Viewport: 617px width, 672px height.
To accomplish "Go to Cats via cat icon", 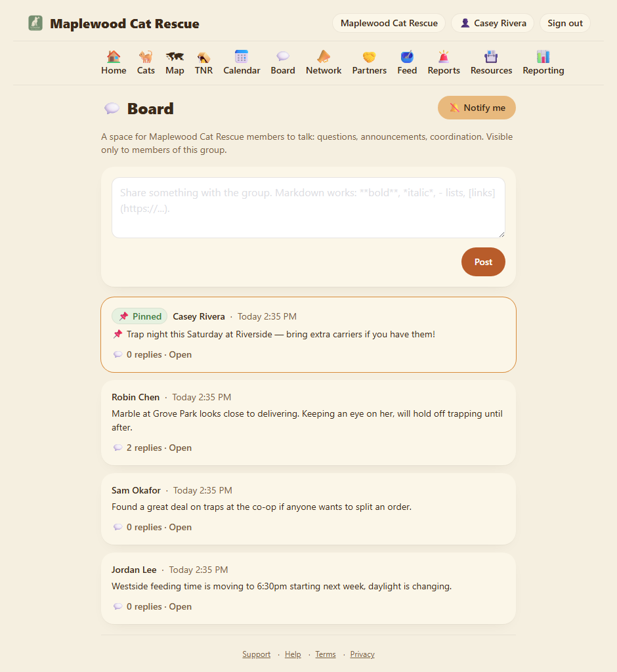I will (146, 56).
